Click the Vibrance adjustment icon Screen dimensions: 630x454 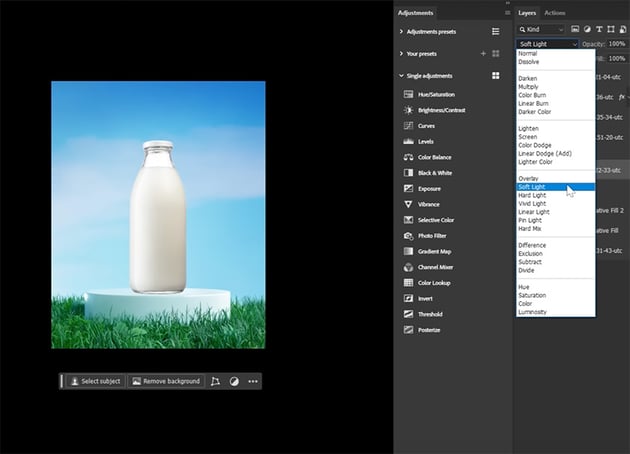pos(408,204)
